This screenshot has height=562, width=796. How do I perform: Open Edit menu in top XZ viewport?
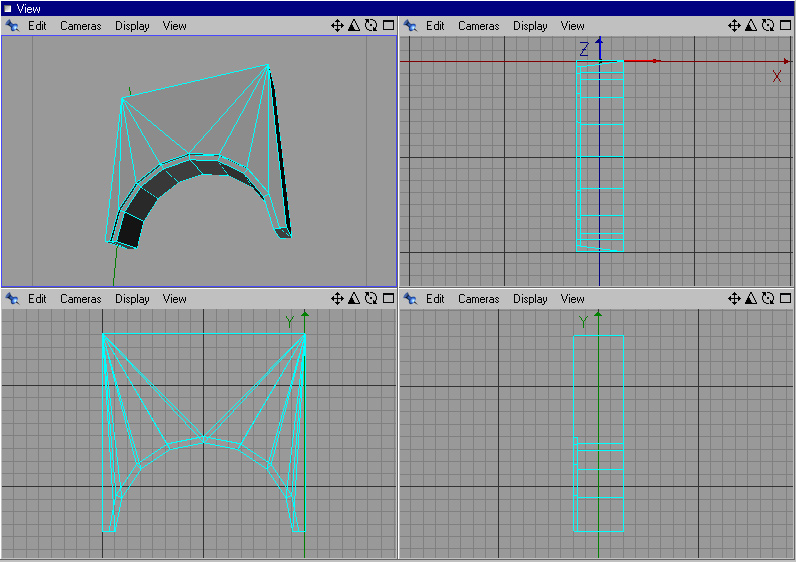[435, 26]
